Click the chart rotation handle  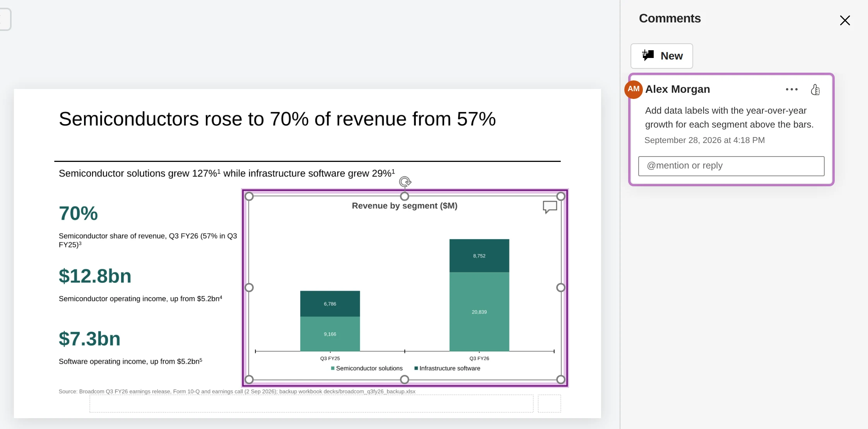click(x=405, y=182)
